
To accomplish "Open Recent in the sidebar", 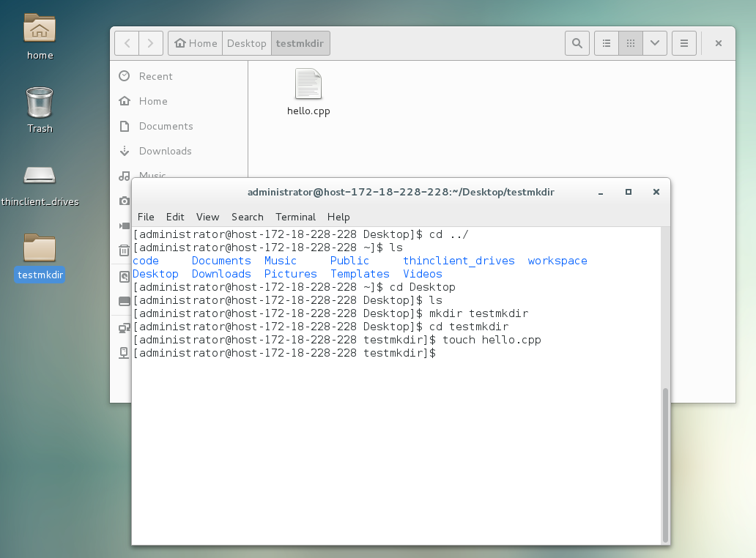I will (155, 76).
